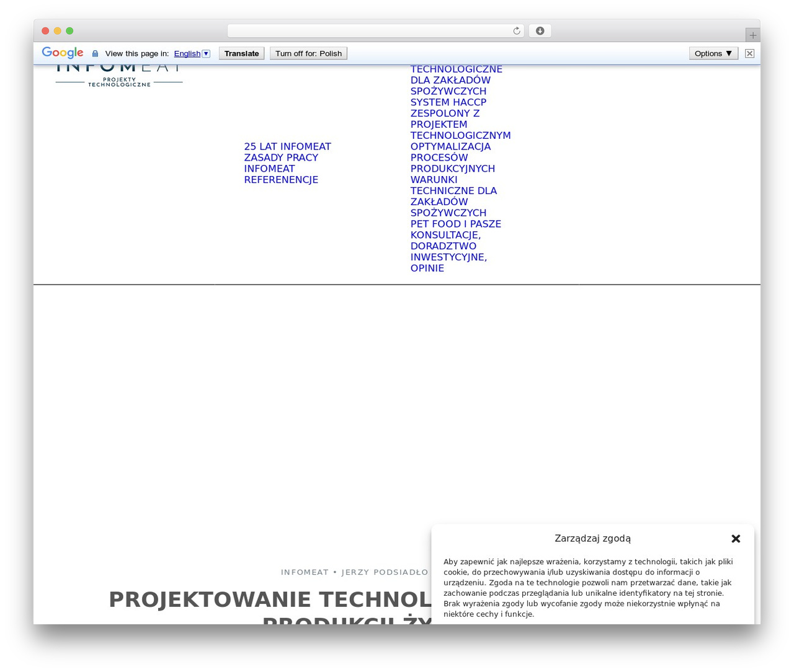
Task: Open KONSULTACJE, DORADZTWO INWESTYCYJNE, OPINIE link
Action: tap(448, 252)
